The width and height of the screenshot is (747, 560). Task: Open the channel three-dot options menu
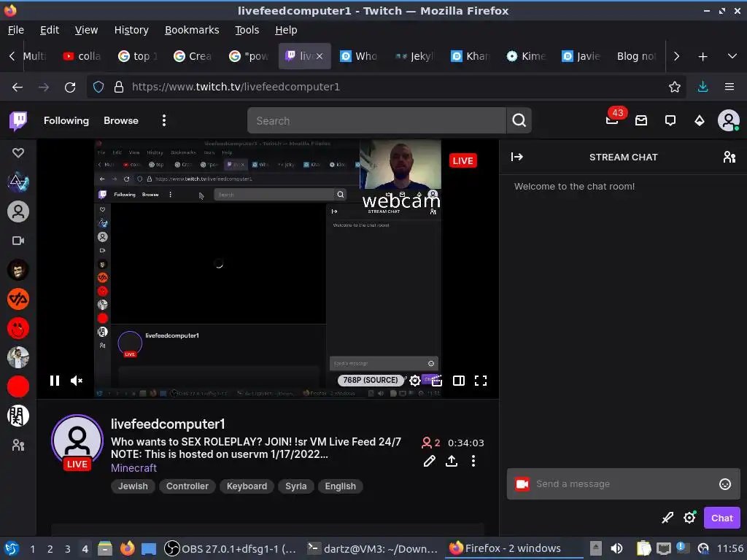tap(473, 461)
